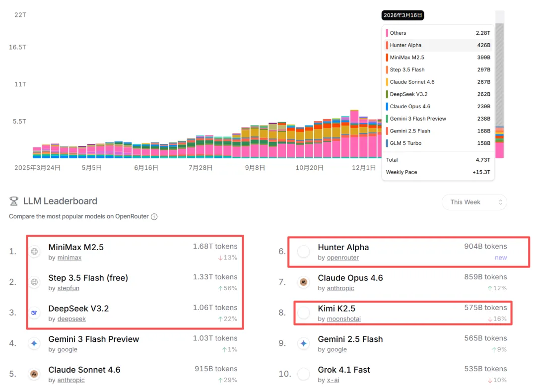Image resolution: width=536 pixels, height=392 pixels.
Task: Open the Claude Opus 4.6 leaderboard title
Action: 350,278
